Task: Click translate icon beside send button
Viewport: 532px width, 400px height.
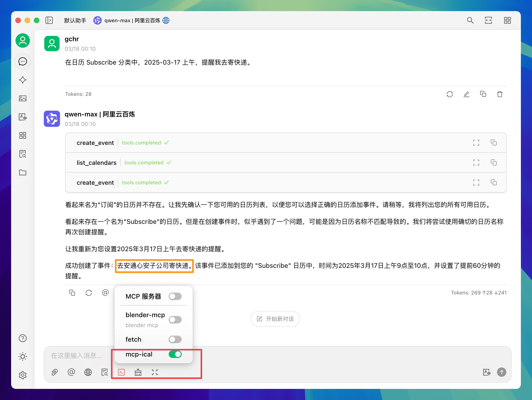Action: (487, 372)
